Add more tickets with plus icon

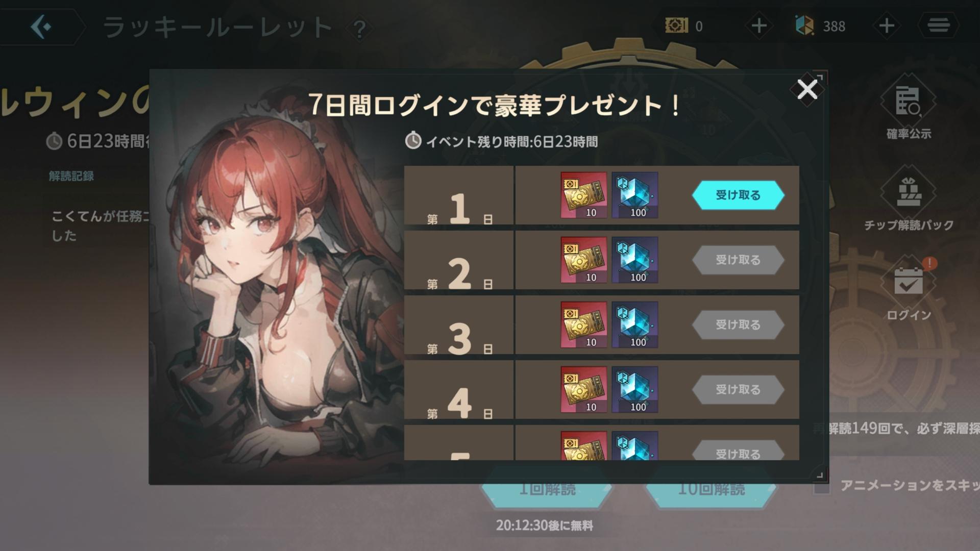point(759,26)
